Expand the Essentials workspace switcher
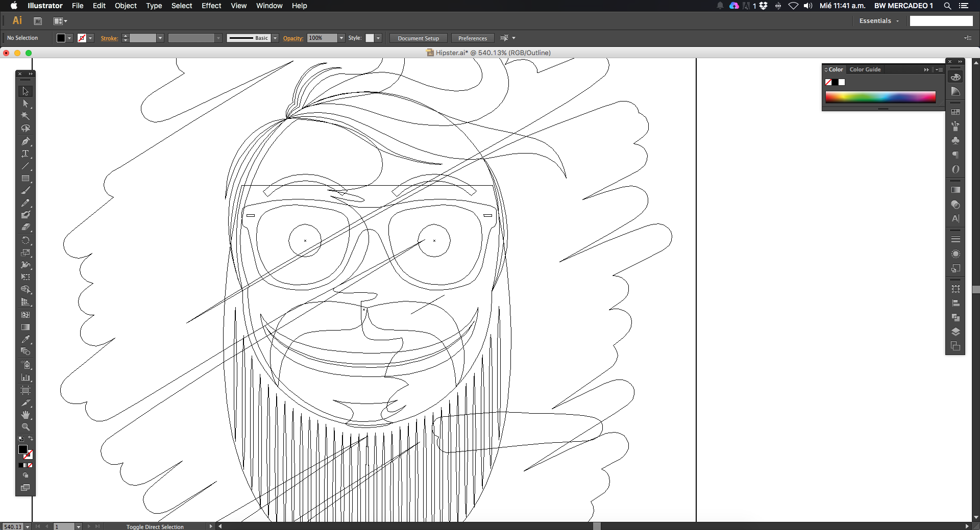 click(879, 21)
